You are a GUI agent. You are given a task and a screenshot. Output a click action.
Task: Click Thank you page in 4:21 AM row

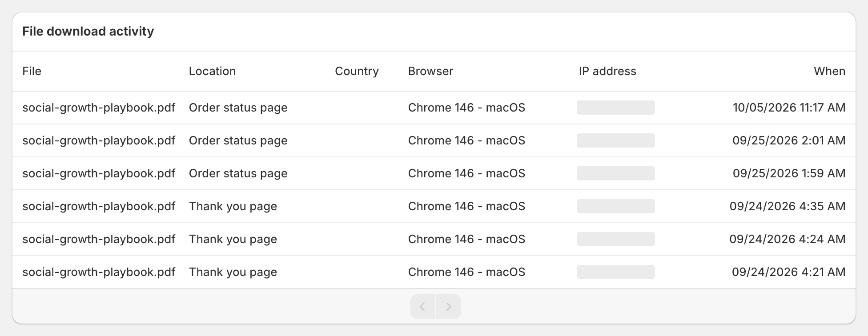(x=233, y=272)
